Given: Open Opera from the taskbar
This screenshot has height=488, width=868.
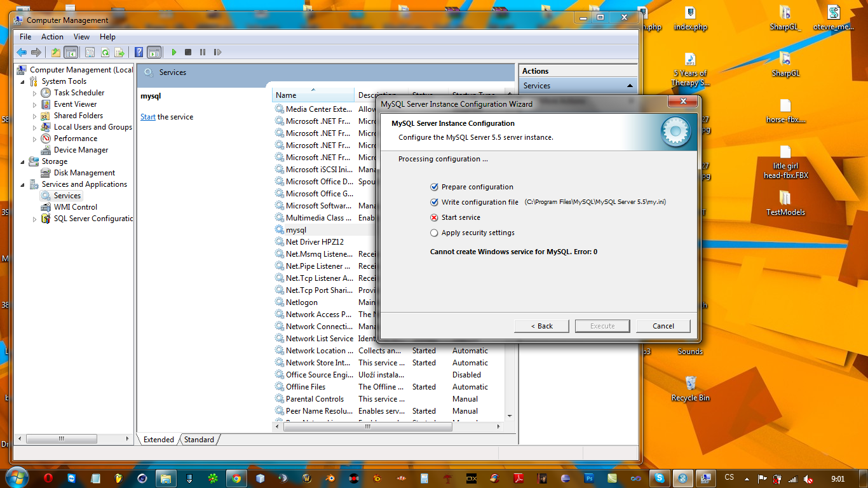Looking at the screenshot, I should point(48,478).
